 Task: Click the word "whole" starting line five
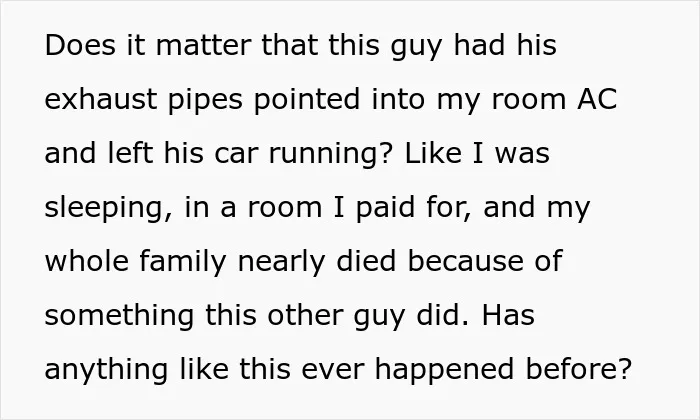87,261
